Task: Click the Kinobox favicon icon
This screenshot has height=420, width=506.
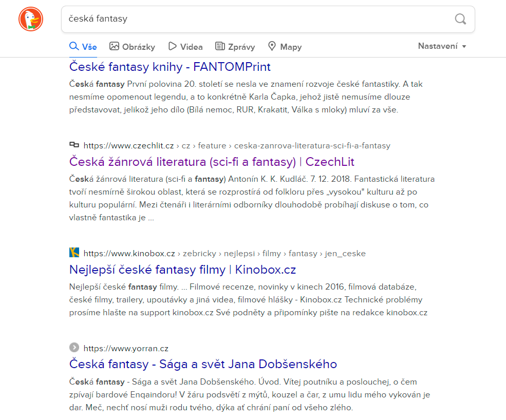Action: 74,253
